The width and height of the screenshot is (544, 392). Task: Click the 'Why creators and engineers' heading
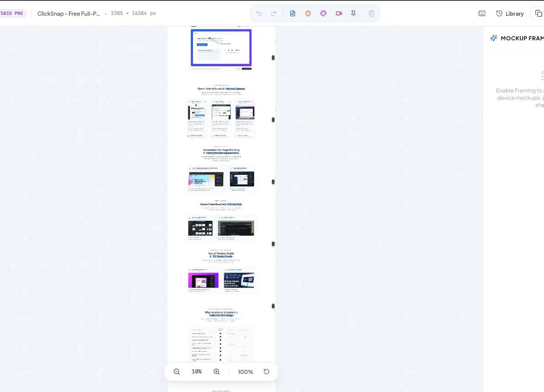pos(221,314)
